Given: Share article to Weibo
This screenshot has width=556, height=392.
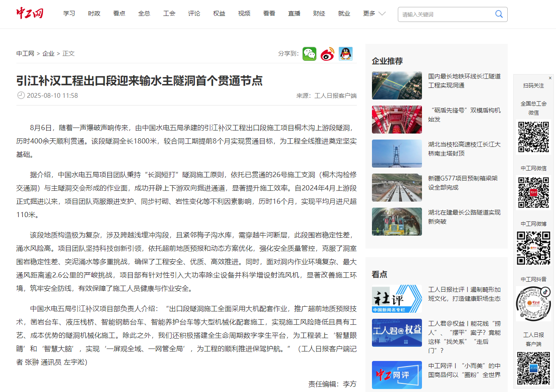Looking at the screenshot, I should [327, 54].
